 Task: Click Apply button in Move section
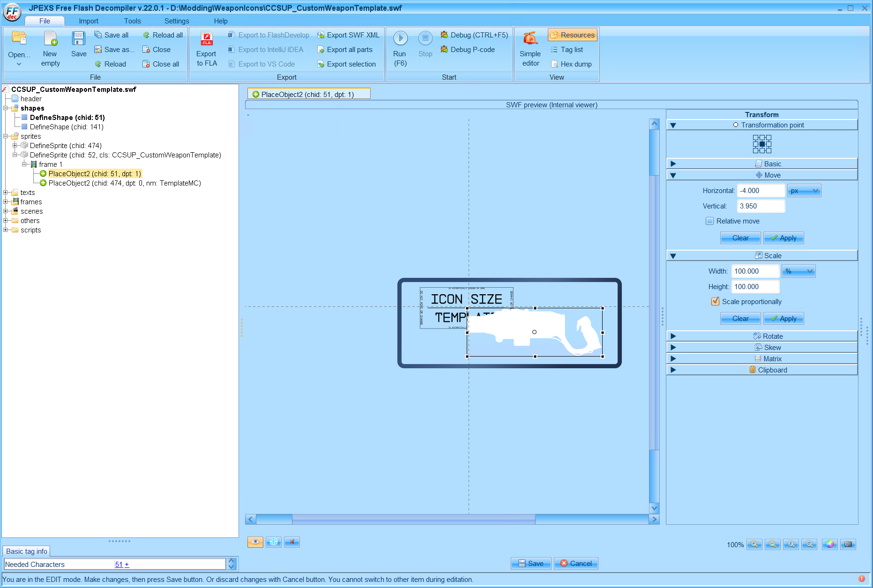[x=783, y=238]
